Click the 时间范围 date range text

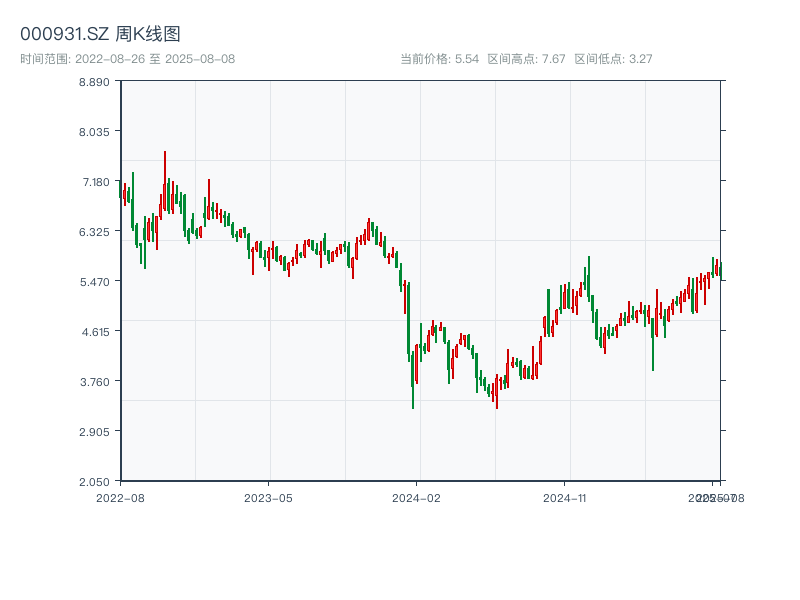click(127, 59)
